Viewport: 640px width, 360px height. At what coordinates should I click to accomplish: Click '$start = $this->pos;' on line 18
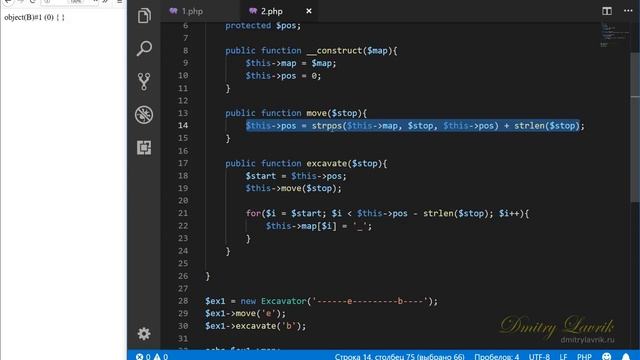[x=296, y=176]
